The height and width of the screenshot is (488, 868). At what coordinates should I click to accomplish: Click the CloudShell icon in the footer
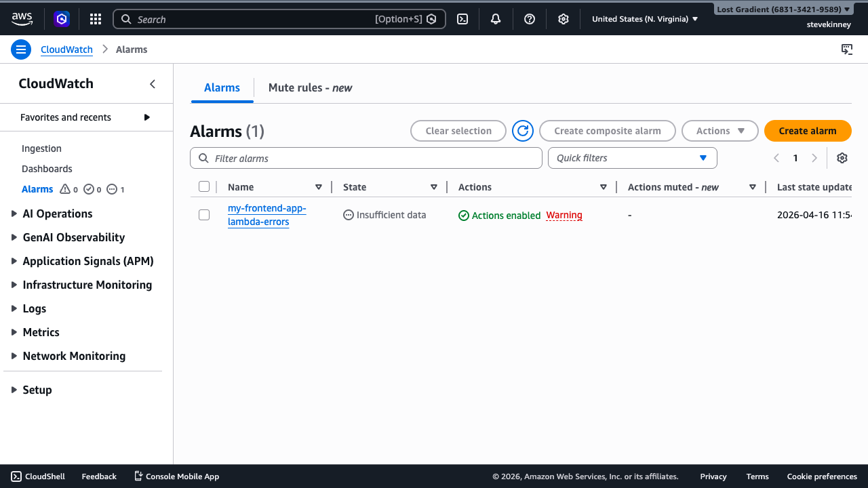[16, 476]
